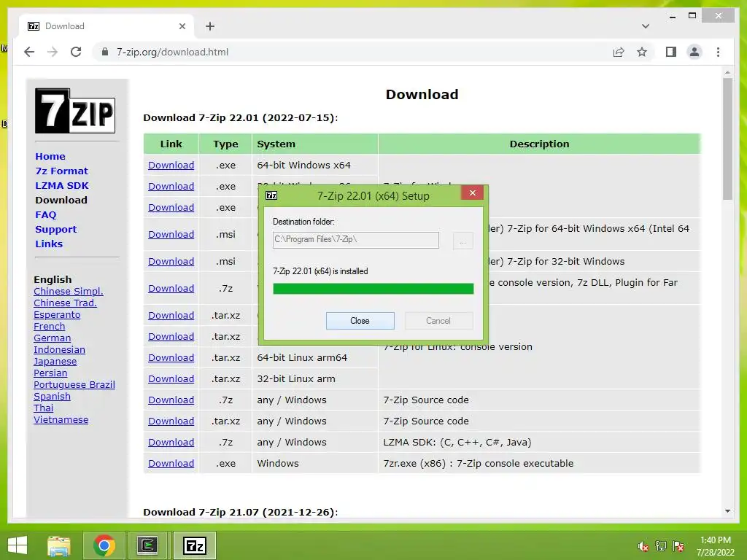Open the tab search chevron

click(x=646, y=26)
